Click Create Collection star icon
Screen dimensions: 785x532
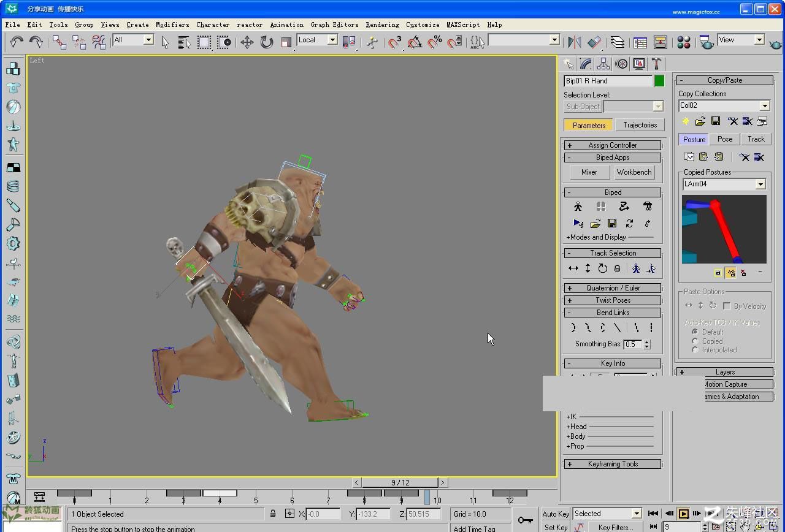coord(686,121)
